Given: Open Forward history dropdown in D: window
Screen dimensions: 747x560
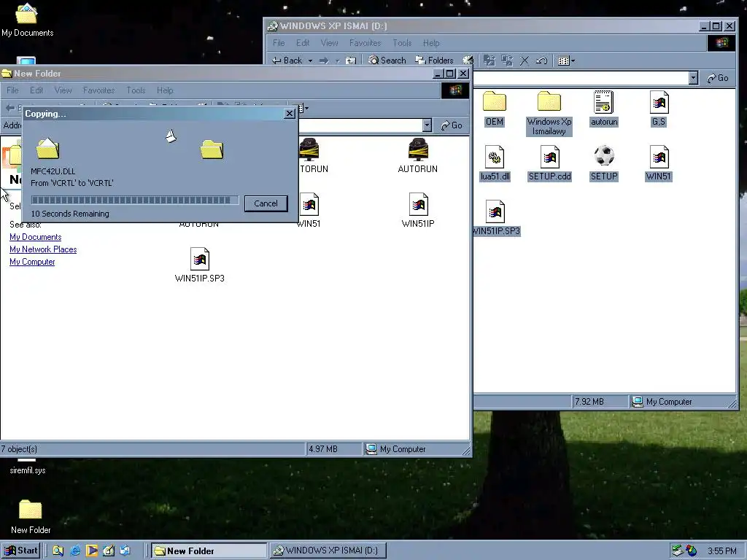Looking at the screenshot, I should [x=337, y=61].
